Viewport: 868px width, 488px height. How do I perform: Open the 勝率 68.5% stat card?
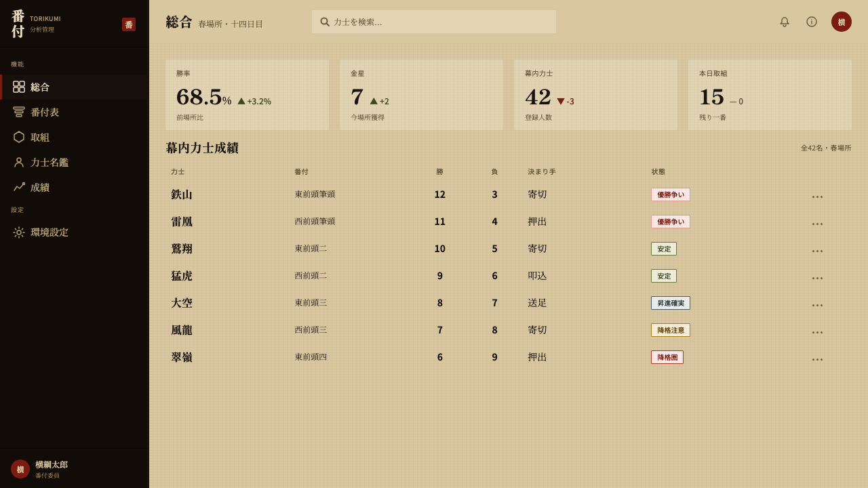coord(248,95)
